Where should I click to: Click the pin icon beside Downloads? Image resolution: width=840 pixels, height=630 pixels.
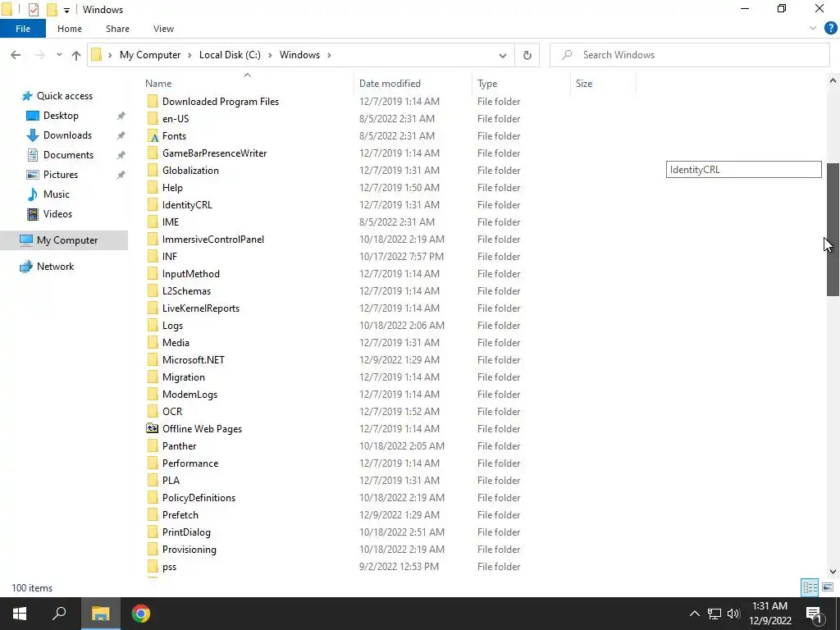point(121,135)
